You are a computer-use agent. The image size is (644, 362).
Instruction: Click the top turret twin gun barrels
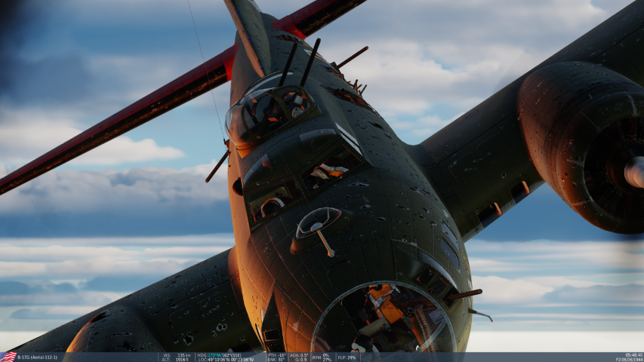[299, 62]
